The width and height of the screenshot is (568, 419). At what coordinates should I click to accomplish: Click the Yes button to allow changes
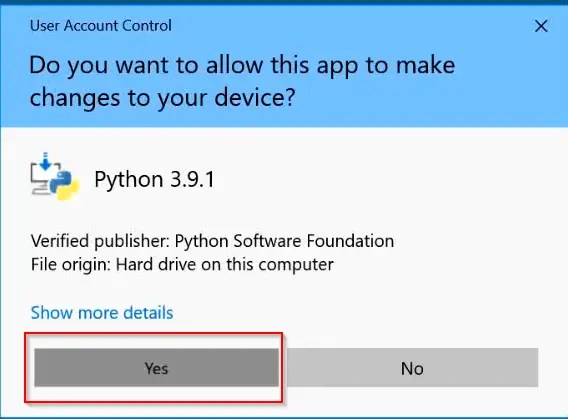click(x=156, y=368)
